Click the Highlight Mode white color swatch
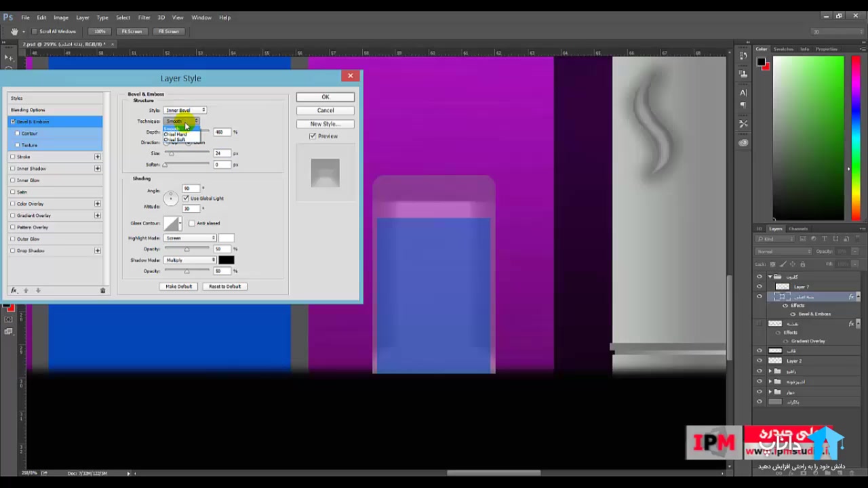The image size is (868, 488). pos(226,238)
